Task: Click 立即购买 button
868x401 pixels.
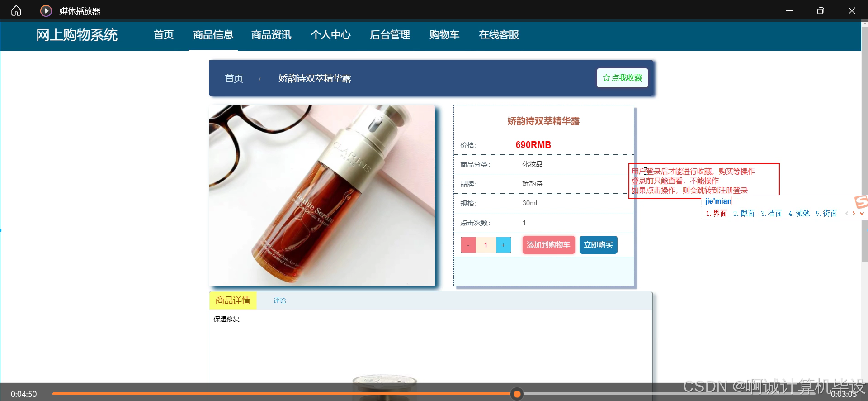Action: click(598, 245)
